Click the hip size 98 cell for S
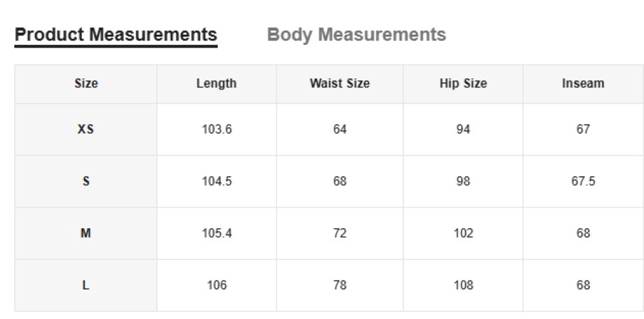The height and width of the screenshot is (319, 644). [463, 181]
